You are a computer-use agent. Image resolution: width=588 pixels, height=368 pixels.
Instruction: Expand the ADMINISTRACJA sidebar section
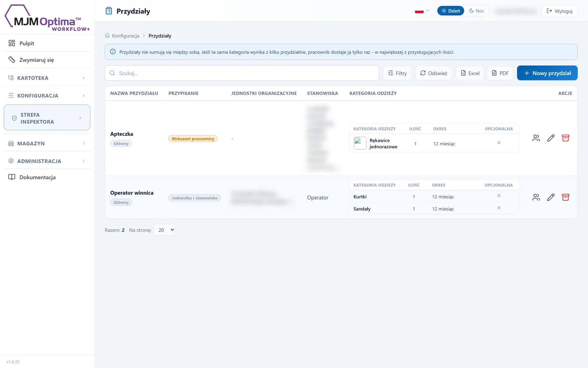tap(47, 161)
